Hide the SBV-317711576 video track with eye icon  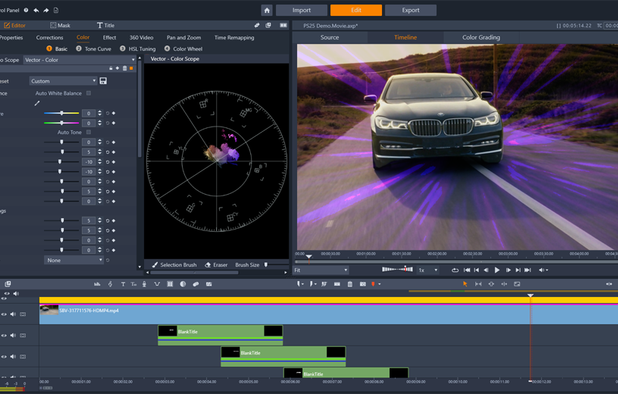click(4, 314)
